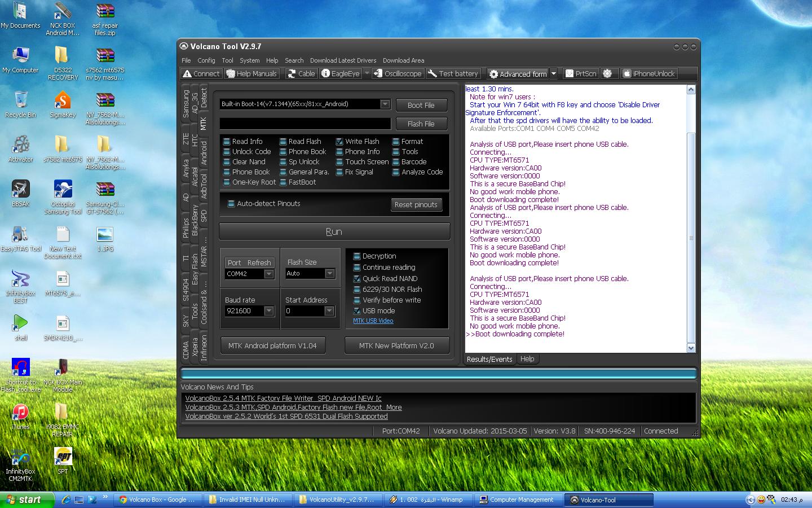
Task: Switch to the Winamp taskbar item
Action: [x=428, y=500]
